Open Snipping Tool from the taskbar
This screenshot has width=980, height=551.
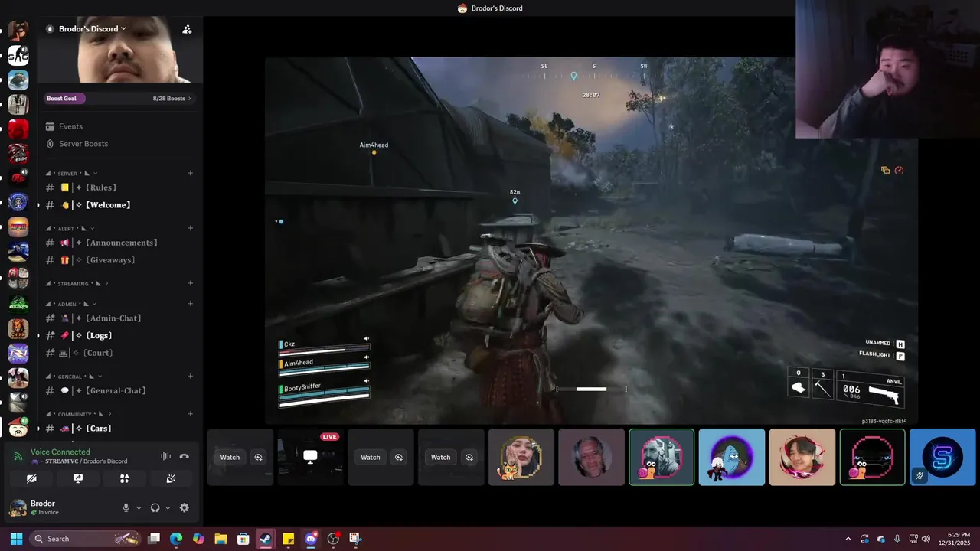point(355,539)
